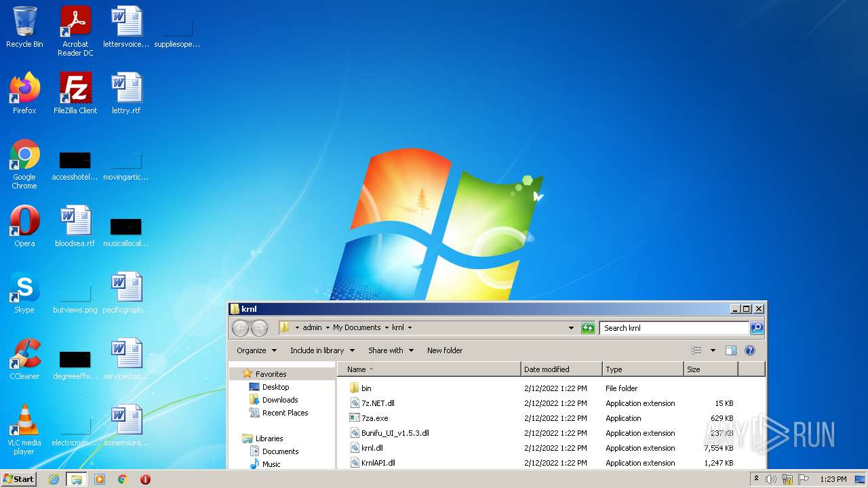Open the Start menu
This screenshot has height=488, width=868.
pos(19,479)
